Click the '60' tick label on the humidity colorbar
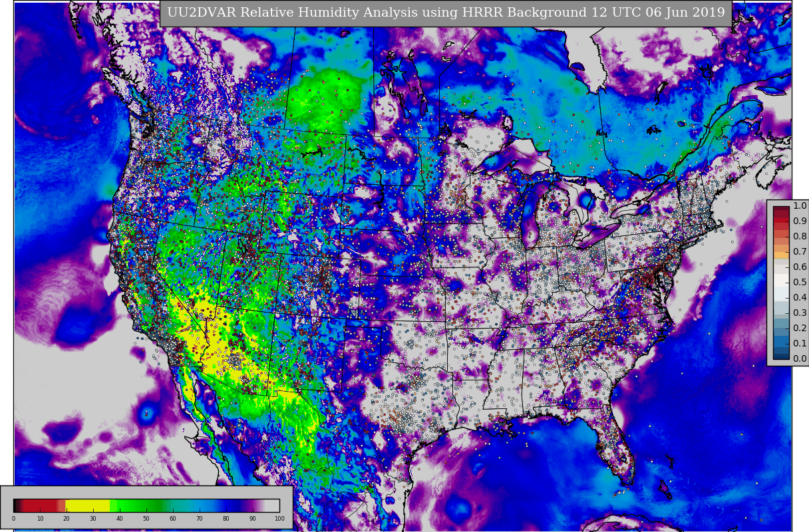 click(173, 518)
